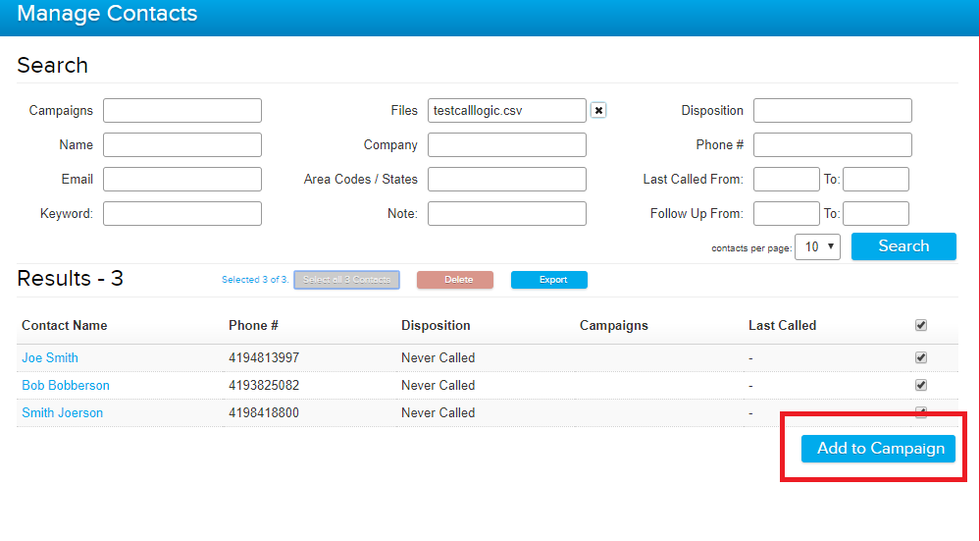Click Select all 3 Contacts button
The width and height of the screenshot is (980, 541).
346,280
